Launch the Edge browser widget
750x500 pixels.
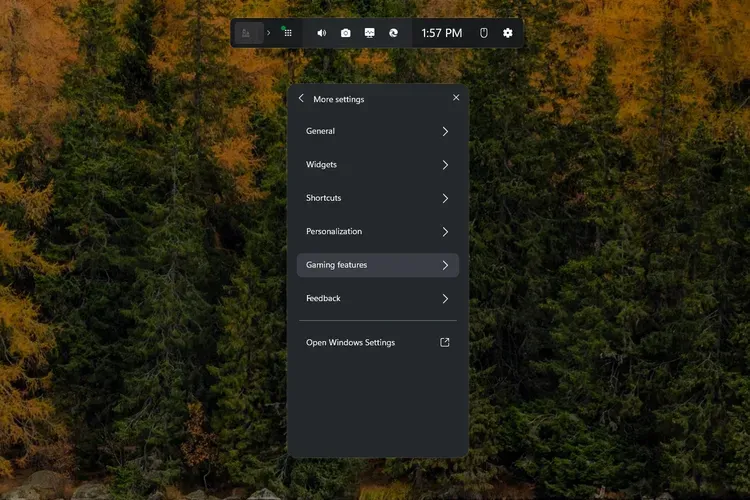[394, 33]
